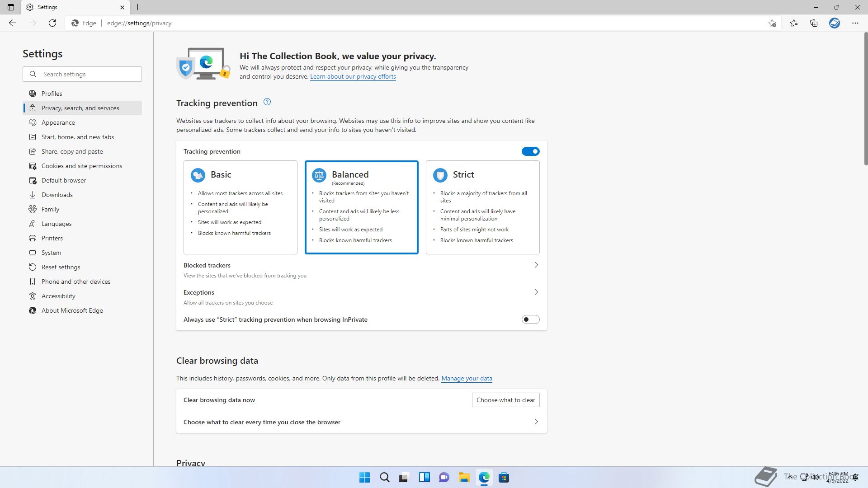Click Choose what to clear button
This screenshot has width=868, height=488.
pos(505,400)
